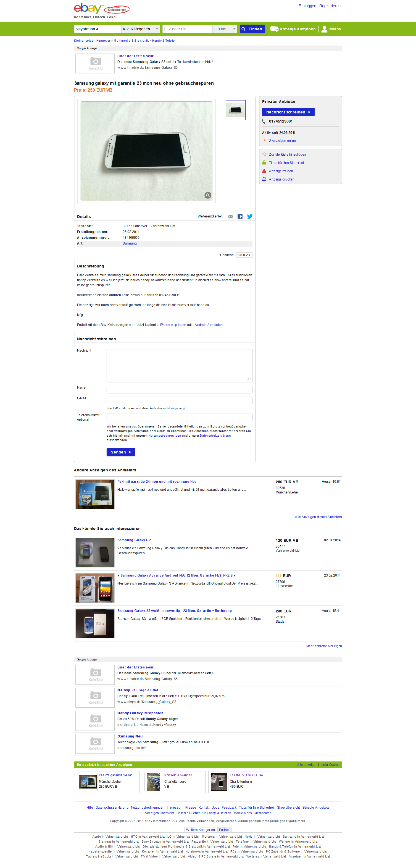Click the red warning report icon
The width and height of the screenshot is (416, 868).
pyautogui.click(x=264, y=171)
